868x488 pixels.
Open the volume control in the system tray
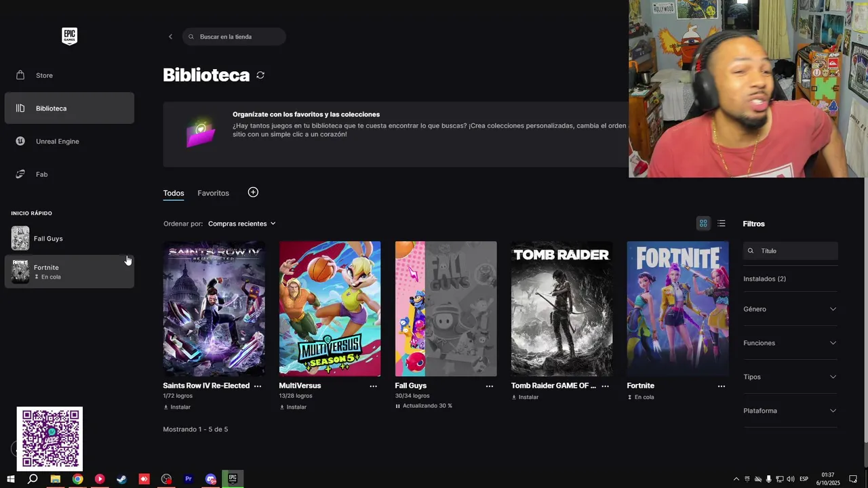pos(791,479)
